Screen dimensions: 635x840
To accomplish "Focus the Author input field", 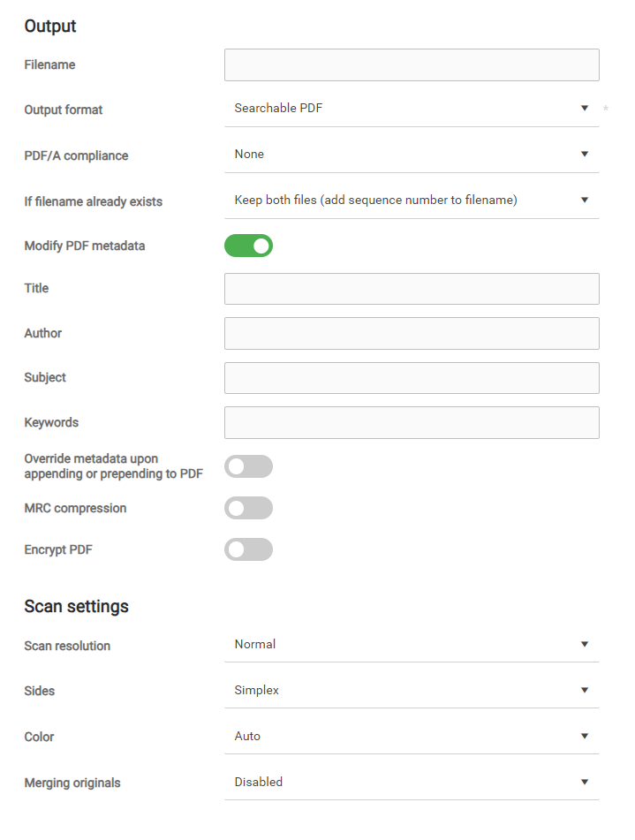I will (x=412, y=334).
